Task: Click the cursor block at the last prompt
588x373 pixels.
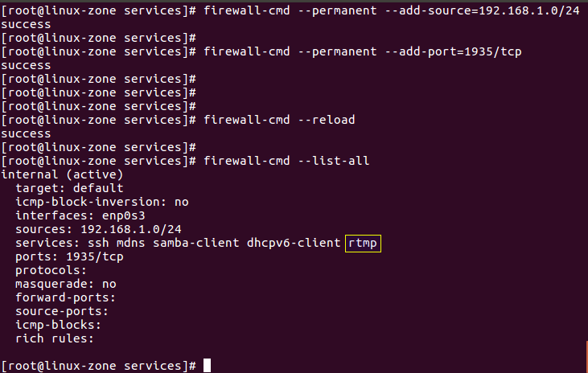Action: point(208,365)
